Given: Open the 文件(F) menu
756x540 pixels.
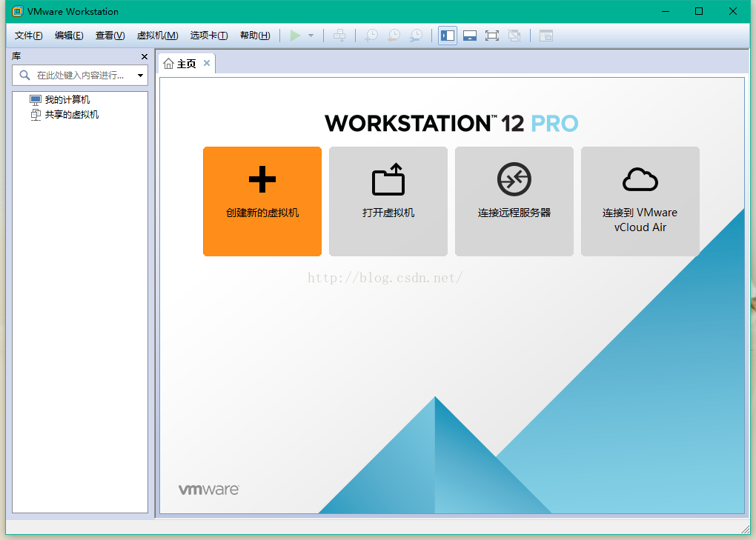Looking at the screenshot, I should pyautogui.click(x=28, y=36).
